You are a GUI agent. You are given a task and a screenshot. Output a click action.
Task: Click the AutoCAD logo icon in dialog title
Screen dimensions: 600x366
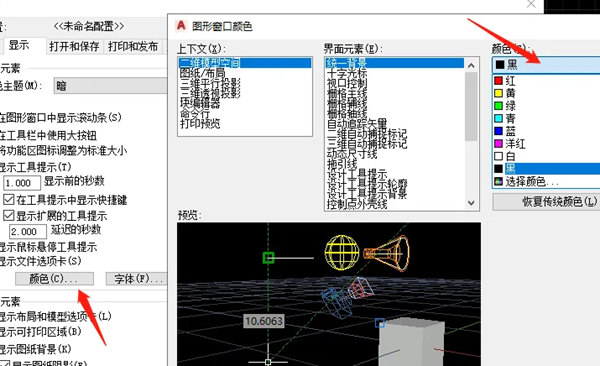tap(181, 26)
